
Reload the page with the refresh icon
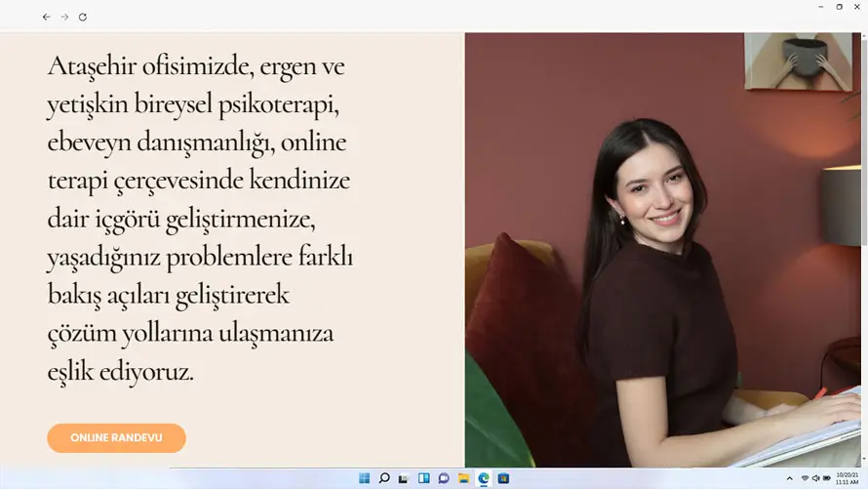tap(83, 18)
